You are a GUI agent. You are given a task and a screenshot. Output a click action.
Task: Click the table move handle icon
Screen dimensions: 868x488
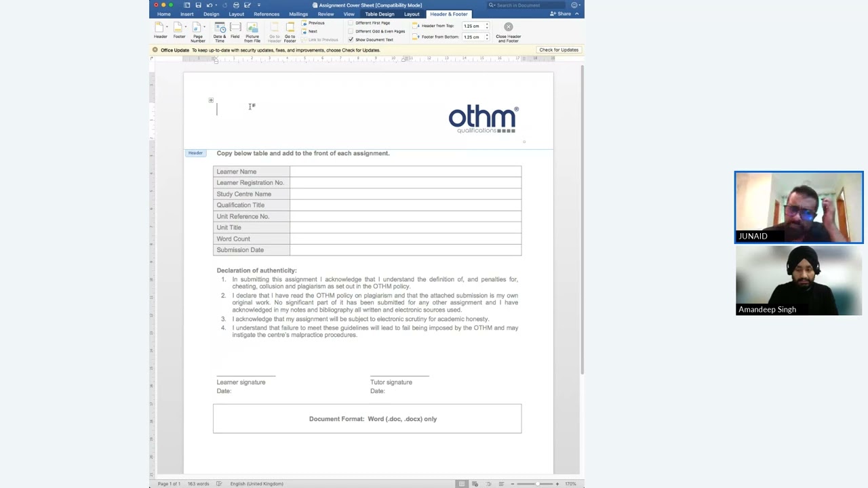(x=211, y=100)
